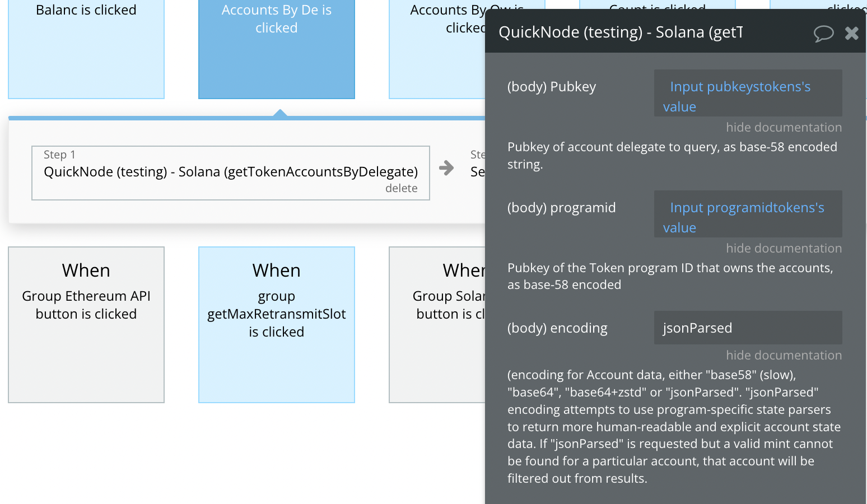
Task: Select the Balanc is clicked event
Action: [x=86, y=49]
